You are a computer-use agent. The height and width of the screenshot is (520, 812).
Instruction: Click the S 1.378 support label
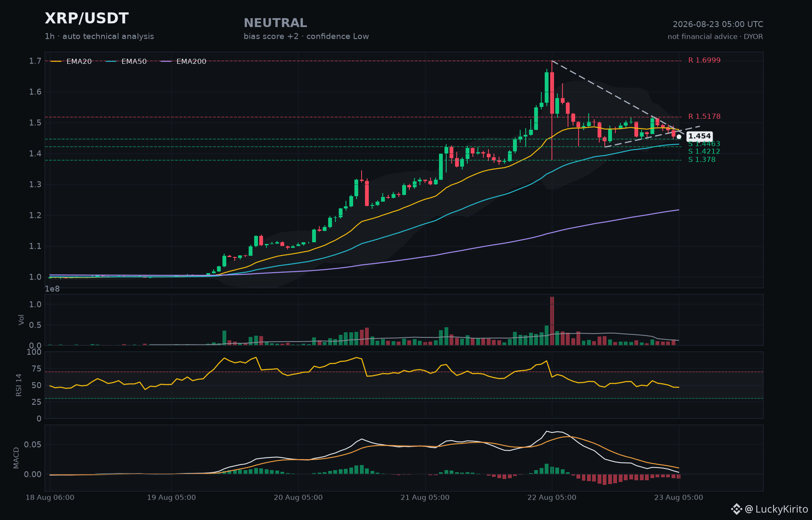pyautogui.click(x=702, y=160)
